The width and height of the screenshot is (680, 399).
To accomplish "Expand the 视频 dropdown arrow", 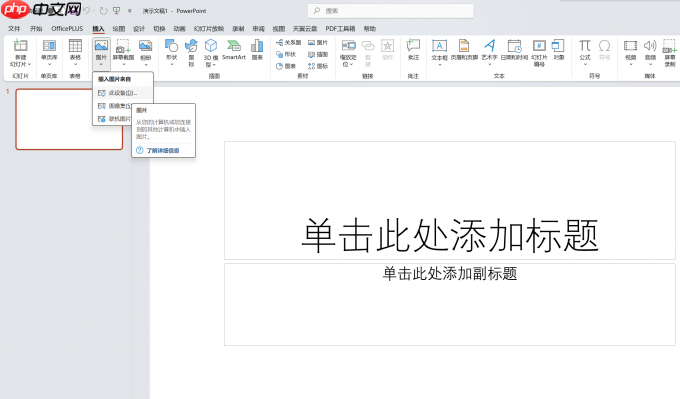I will [x=631, y=65].
